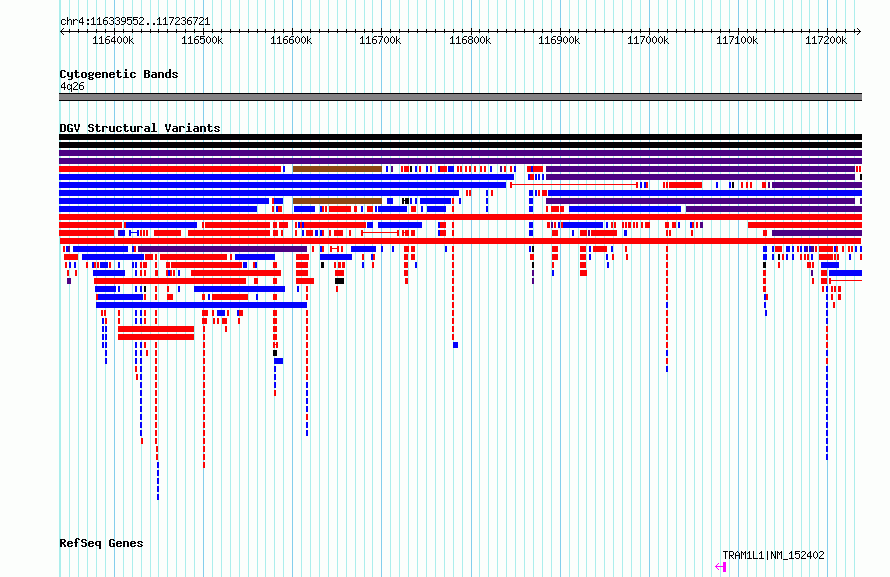Image resolution: width=890 pixels, height=577 pixels.
Task: Select the topmost black DGV variant bar
Action: click(x=460, y=137)
